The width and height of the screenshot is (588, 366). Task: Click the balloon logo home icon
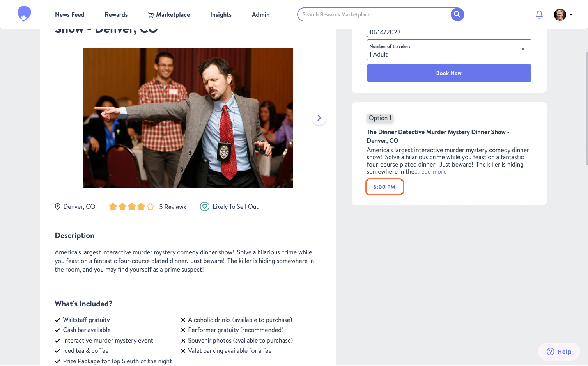pyautogui.click(x=24, y=14)
